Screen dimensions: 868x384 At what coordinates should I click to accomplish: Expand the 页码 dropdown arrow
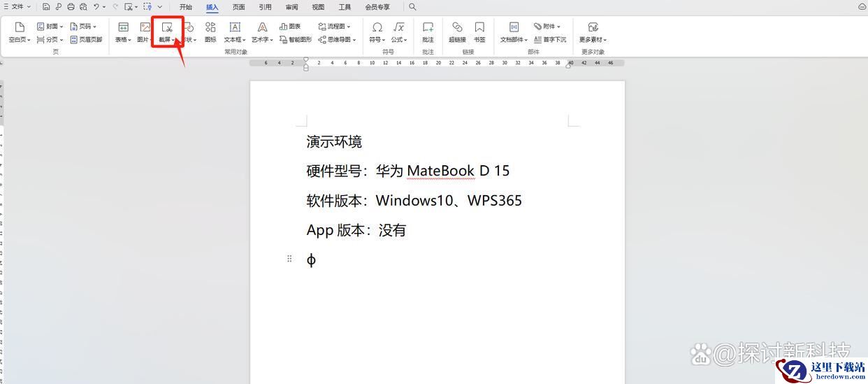click(x=94, y=27)
